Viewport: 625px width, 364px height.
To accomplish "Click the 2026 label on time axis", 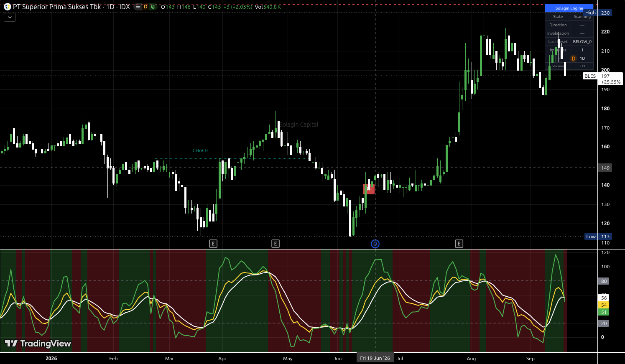I will (51, 359).
